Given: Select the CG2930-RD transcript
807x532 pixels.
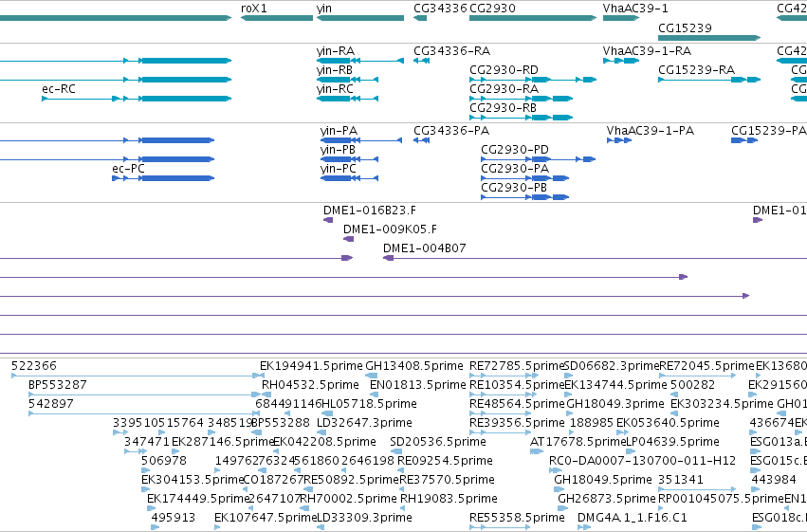Looking at the screenshot, I should coord(533,80).
